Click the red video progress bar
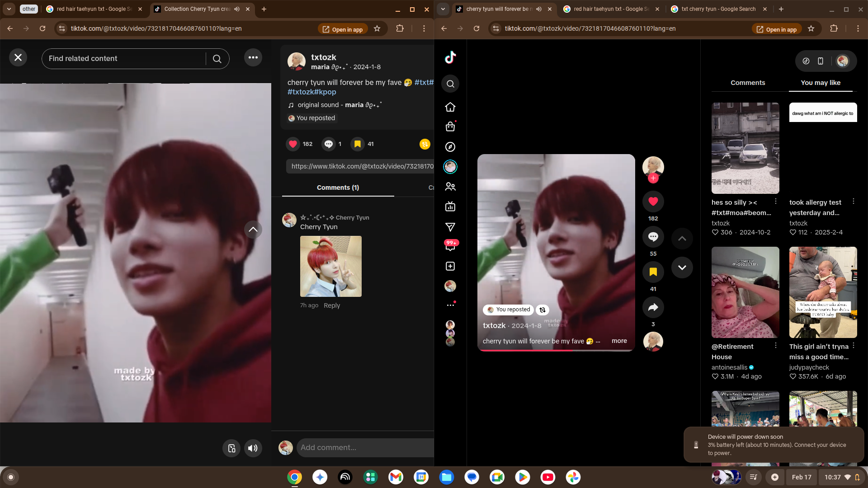Image resolution: width=868 pixels, height=488 pixels. tap(524, 350)
